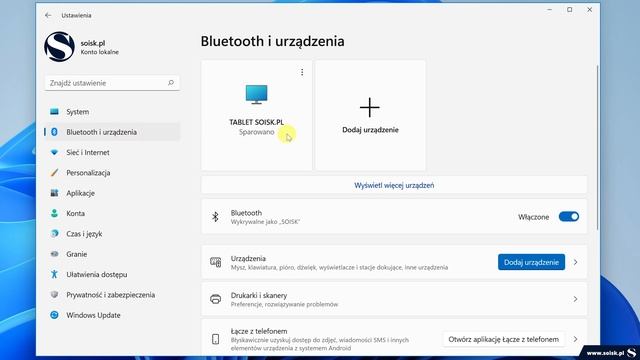Open System settings in the sidebar
Viewport: 640px width, 360px height.
(112, 112)
